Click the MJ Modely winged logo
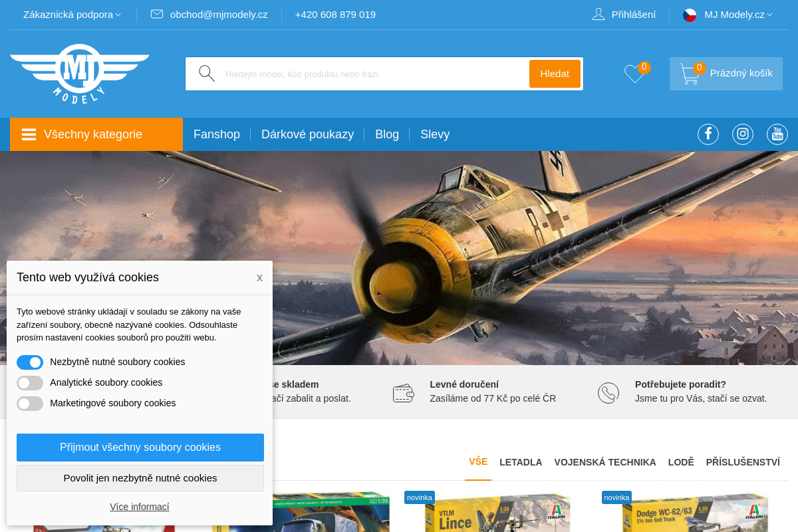Viewport: 798px width, 532px height. 80,73
